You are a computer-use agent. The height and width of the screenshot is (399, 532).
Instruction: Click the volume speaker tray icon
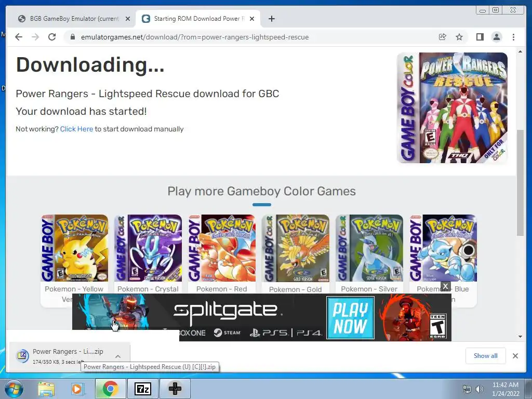479,389
